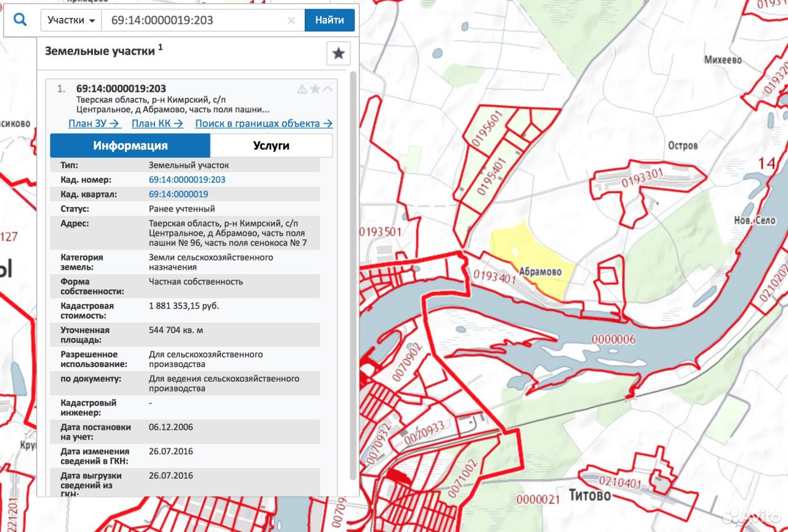Collapse the result card with chevron

coord(328,89)
